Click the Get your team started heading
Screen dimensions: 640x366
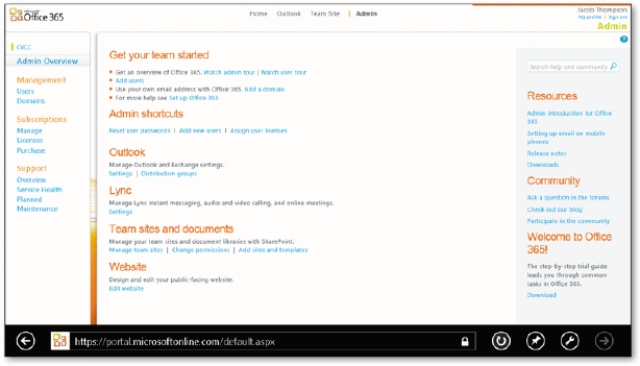coord(159,55)
